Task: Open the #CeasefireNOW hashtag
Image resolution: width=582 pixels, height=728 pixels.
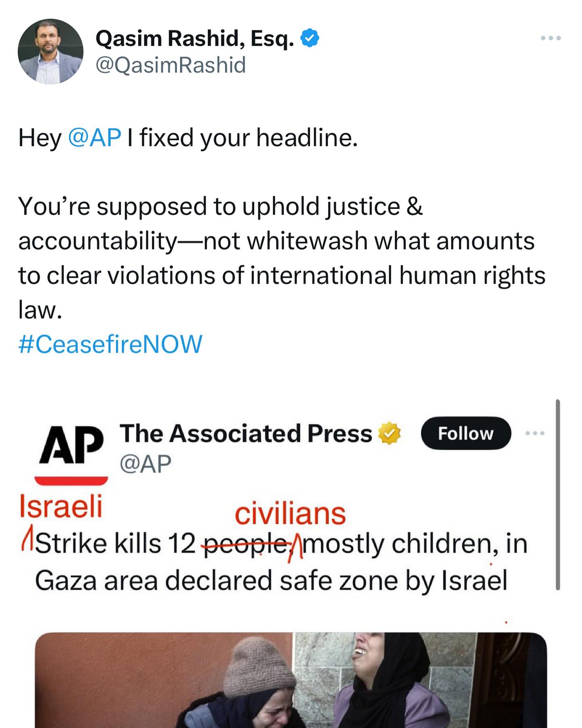Action: (x=110, y=344)
